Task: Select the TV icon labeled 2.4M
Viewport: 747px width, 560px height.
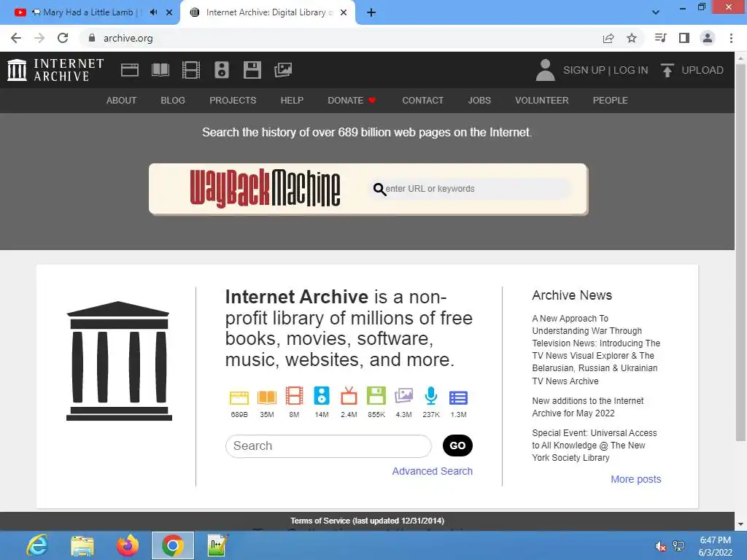Action: [349, 396]
